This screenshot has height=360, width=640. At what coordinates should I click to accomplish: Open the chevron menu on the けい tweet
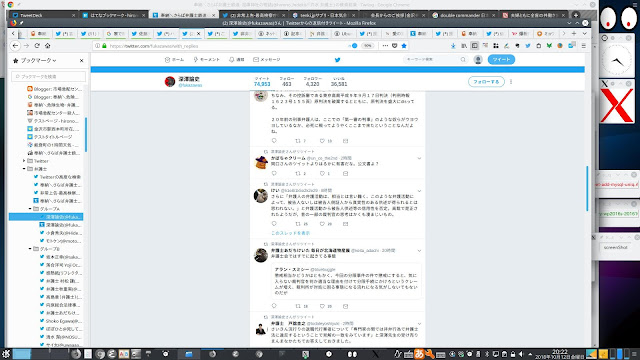[x=419, y=191]
